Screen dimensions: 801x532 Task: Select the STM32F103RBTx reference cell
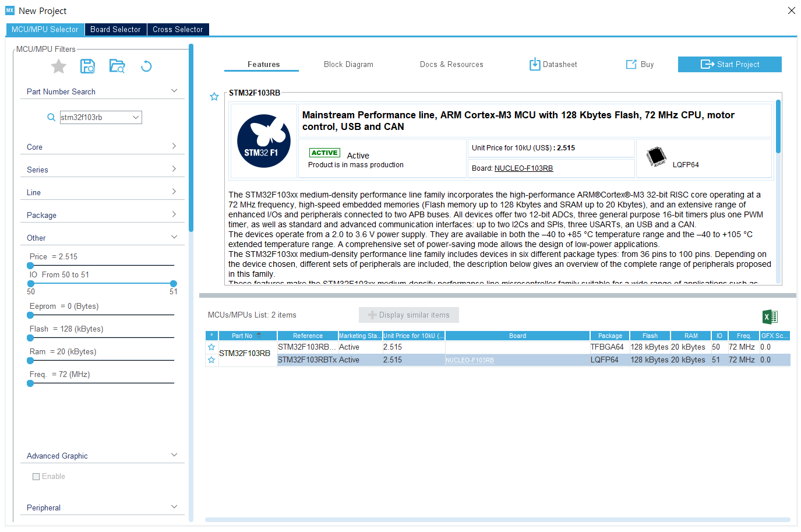point(308,360)
